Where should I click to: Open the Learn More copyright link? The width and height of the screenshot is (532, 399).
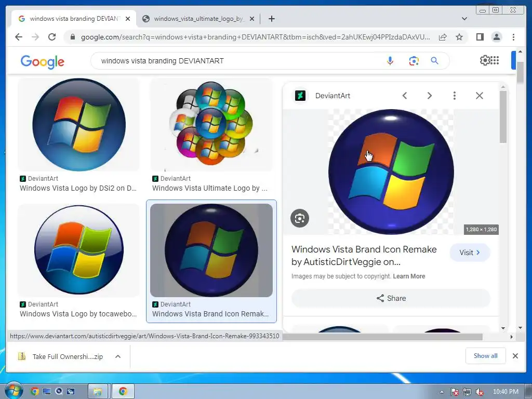pos(409,276)
